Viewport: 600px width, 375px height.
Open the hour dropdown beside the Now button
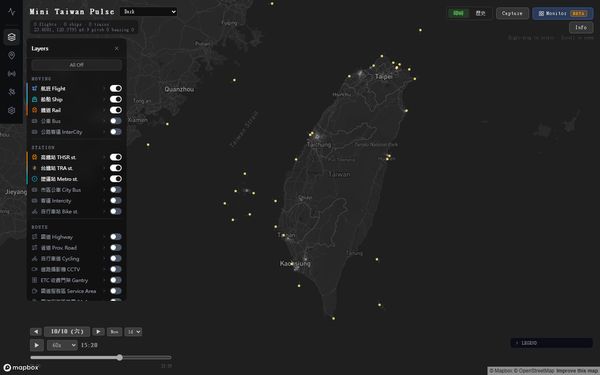pyautogui.click(x=133, y=332)
